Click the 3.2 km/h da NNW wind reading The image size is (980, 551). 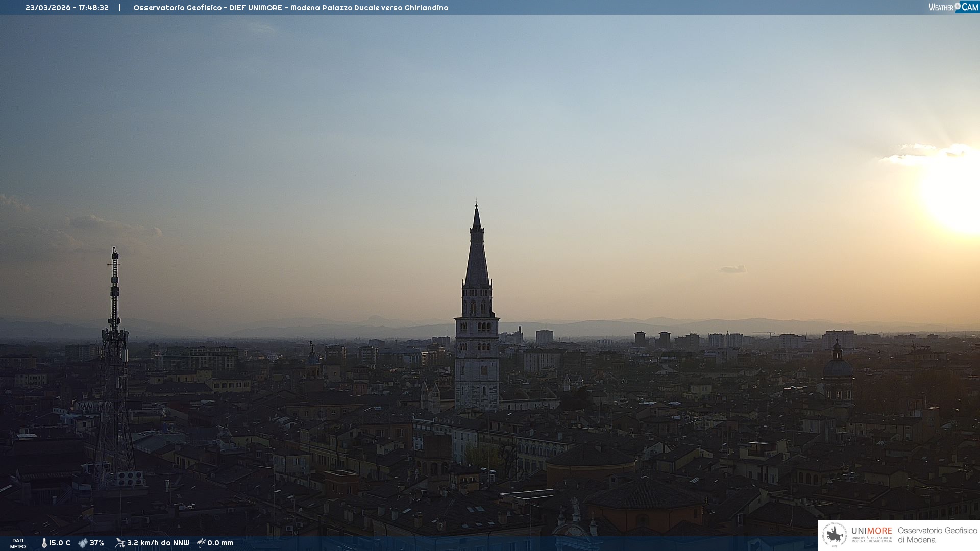(158, 543)
